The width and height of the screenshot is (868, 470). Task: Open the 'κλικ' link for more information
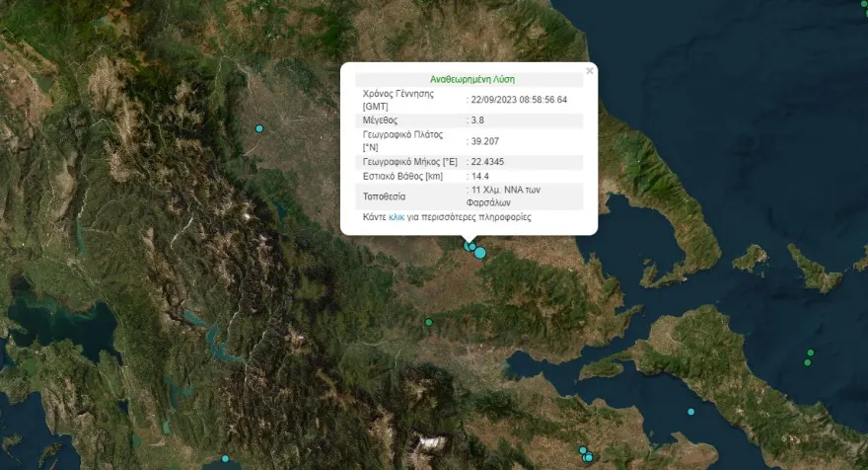pyautogui.click(x=397, y=216)
